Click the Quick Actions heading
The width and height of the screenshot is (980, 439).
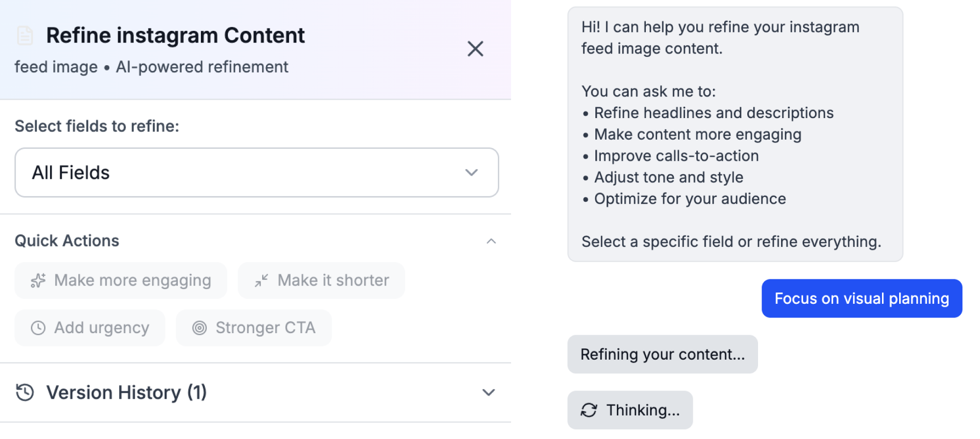coord(67,241)
